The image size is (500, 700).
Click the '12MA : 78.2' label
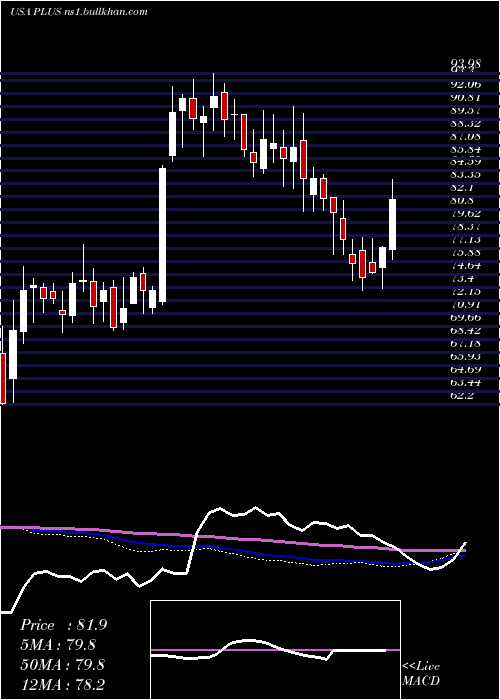tap(62, 684)
